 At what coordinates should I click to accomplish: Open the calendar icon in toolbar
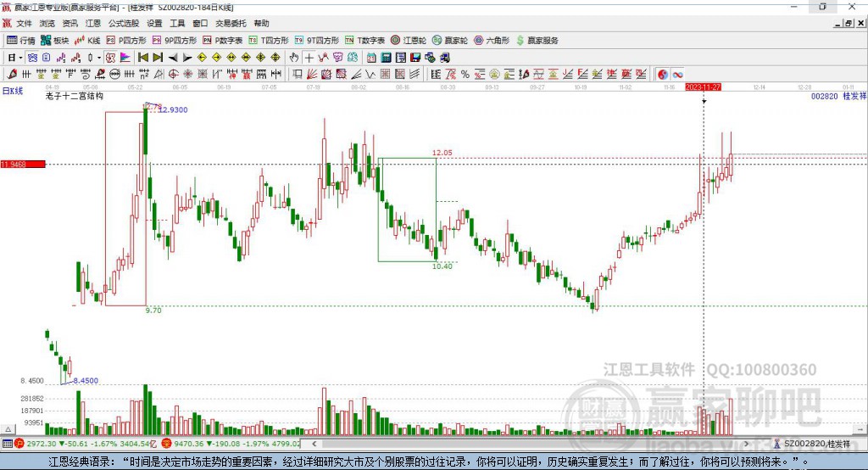(x=371, y=58)
